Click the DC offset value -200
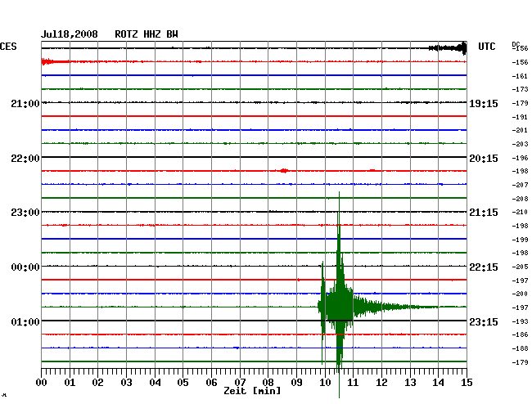Screen dimensions: 532x404 (520, 294)
